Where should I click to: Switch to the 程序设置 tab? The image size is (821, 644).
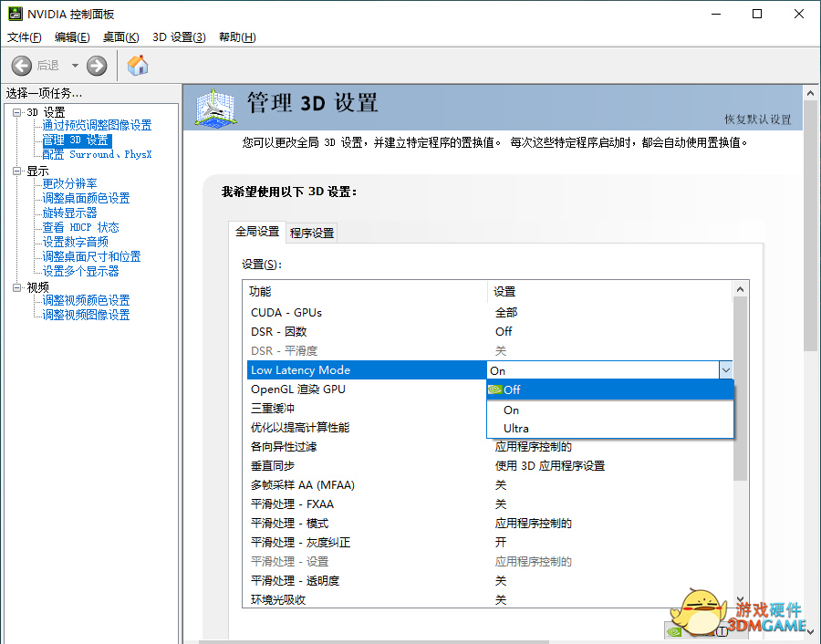(x=312, y=233)
